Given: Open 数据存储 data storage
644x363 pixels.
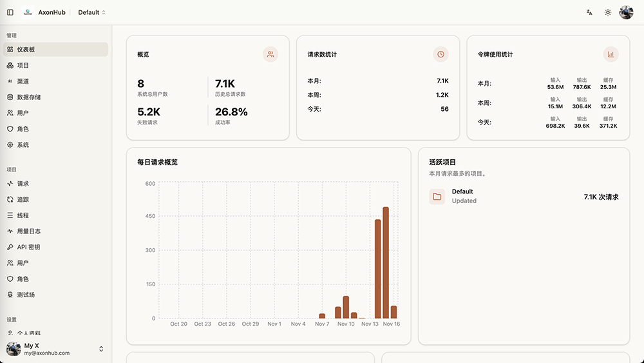Looking at the screenshot, I should click(x=28, y=97).
